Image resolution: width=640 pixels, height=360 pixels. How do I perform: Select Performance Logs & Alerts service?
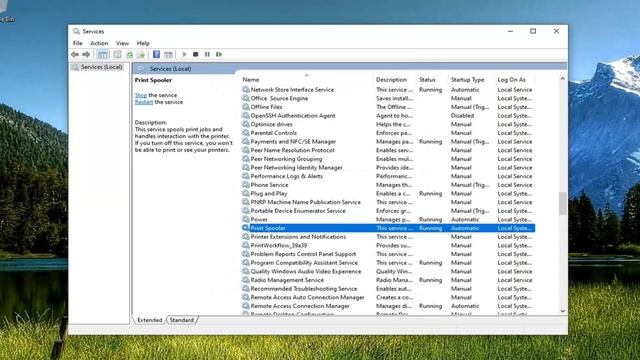point(388,176)
